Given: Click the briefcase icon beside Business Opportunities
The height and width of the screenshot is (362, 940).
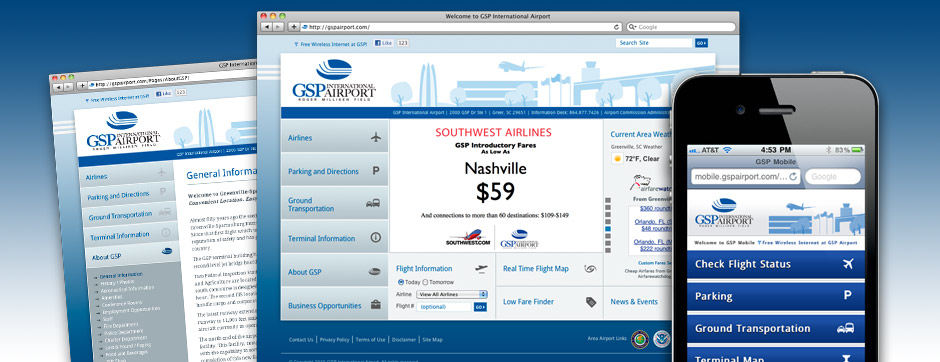Looking at the screenshot, I should (375, 304).
